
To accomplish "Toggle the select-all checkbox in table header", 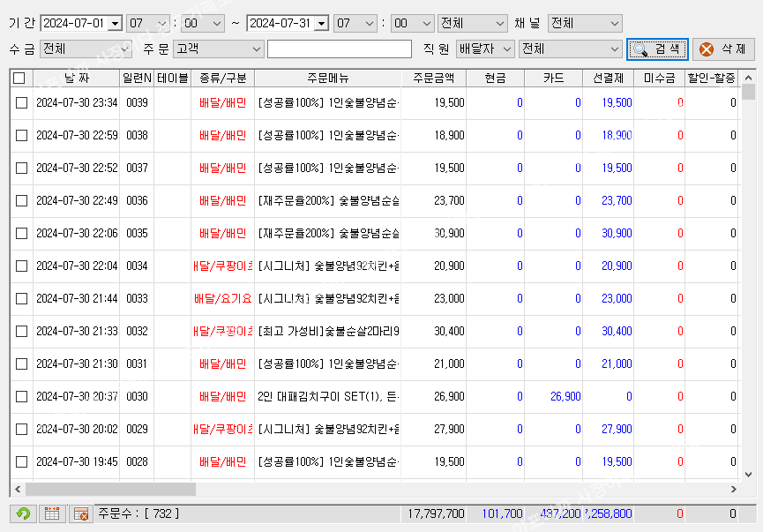I will (x=19, y=79).
